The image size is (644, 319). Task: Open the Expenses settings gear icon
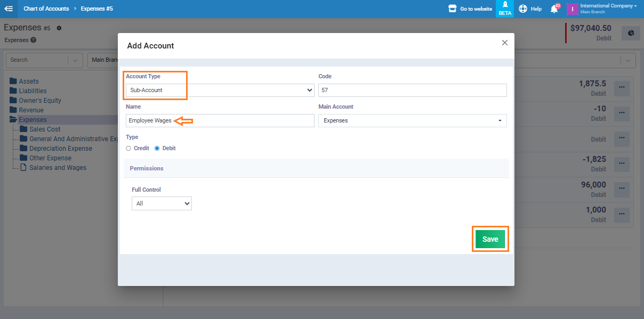point(59,28)
